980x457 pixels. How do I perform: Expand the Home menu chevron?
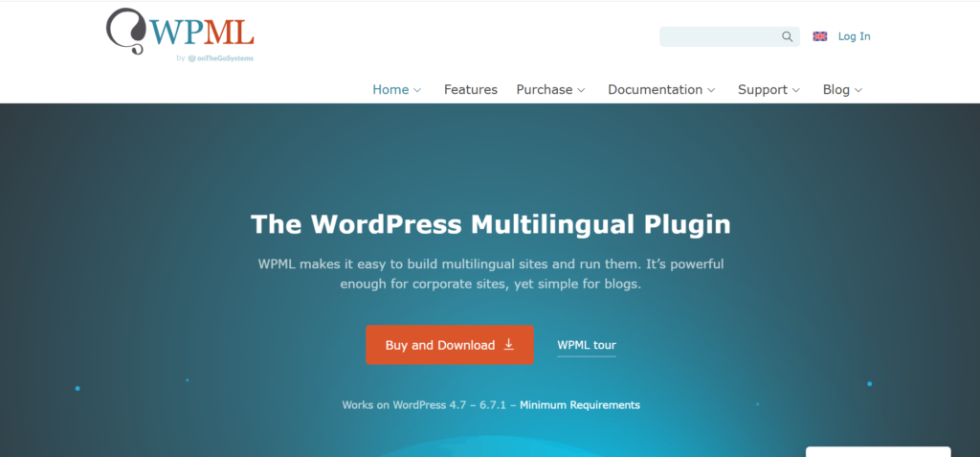(417, 90)
